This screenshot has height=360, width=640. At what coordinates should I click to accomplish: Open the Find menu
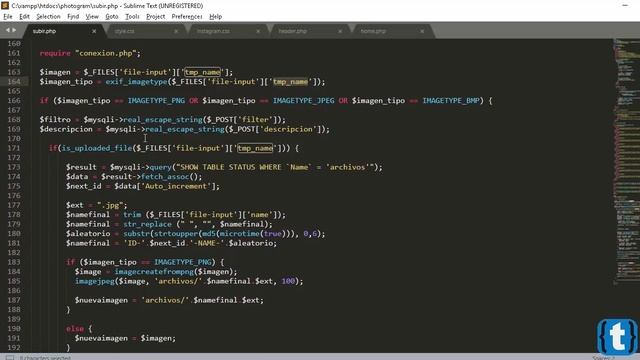coord(73,17)
